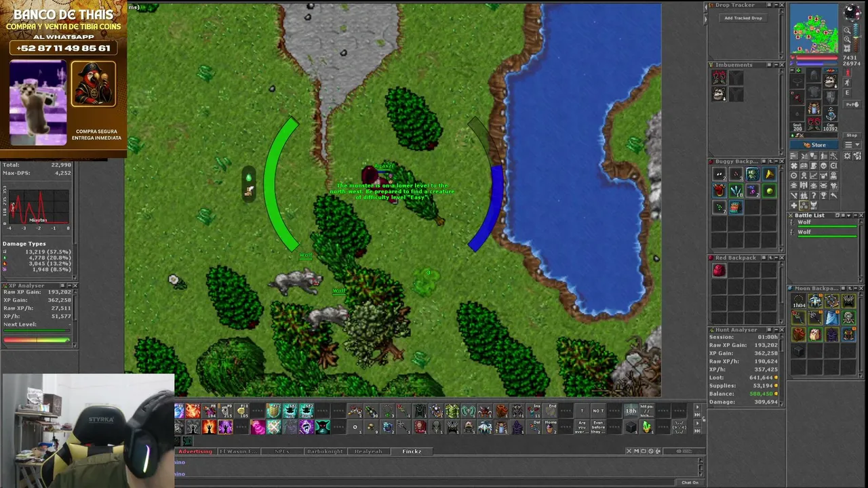The image size is (868, 488).
Task: Open Healyeah chat tab
Action: click(x=369, y=451)
